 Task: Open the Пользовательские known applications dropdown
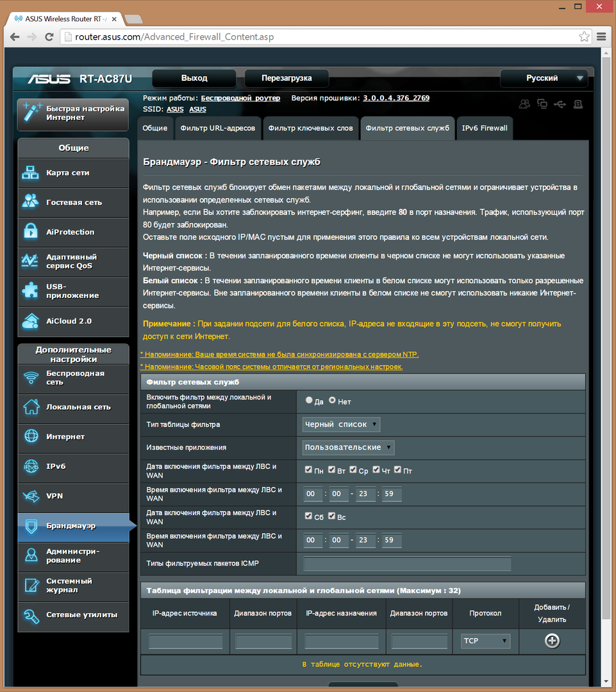click(x=348, y=447)
